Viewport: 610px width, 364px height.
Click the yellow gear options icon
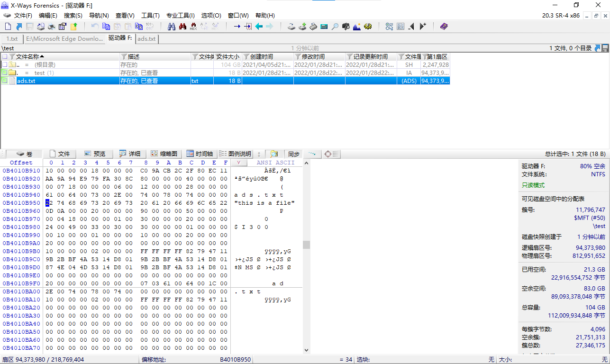click(368, 27)
